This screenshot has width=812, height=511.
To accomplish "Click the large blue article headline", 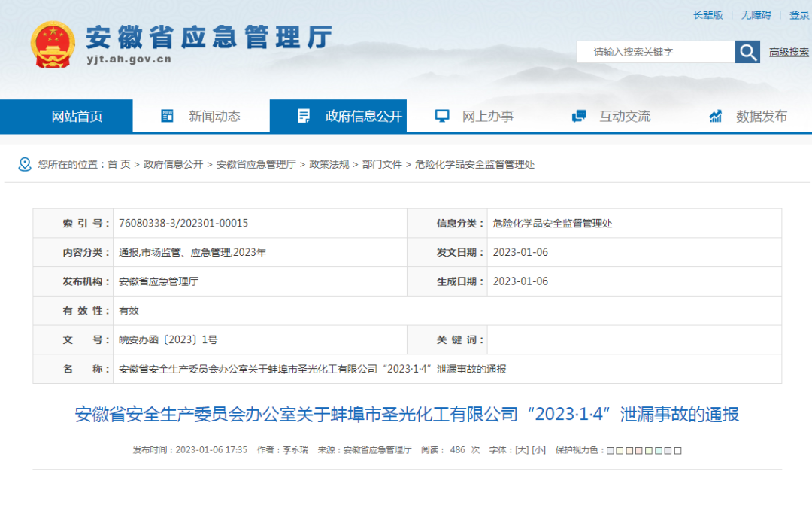I will (407, 414).
